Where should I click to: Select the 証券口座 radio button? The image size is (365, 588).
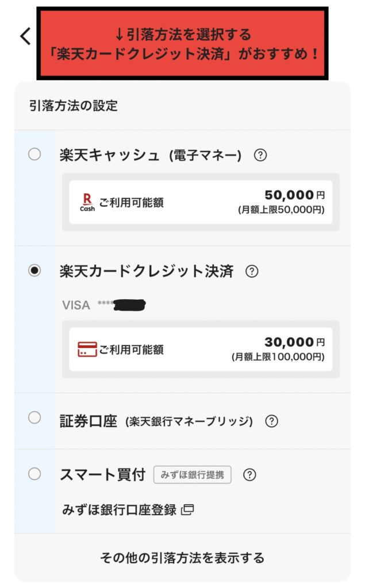34,417
